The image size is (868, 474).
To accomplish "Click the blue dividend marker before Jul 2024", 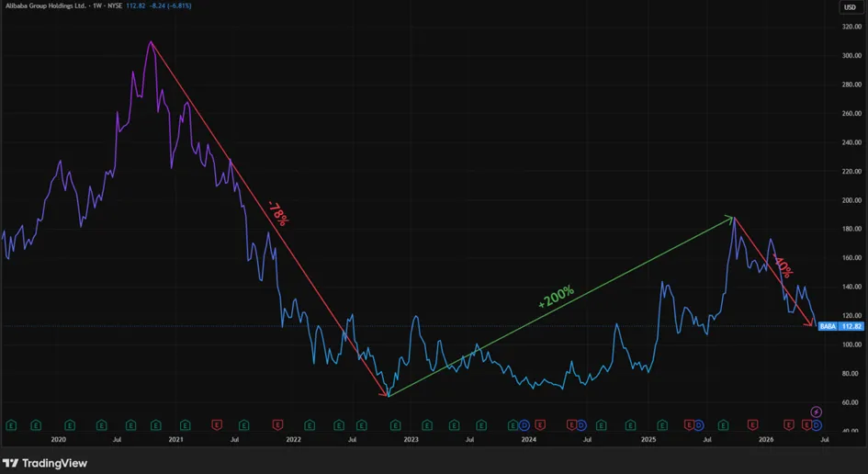I will [x=581, y=424].
